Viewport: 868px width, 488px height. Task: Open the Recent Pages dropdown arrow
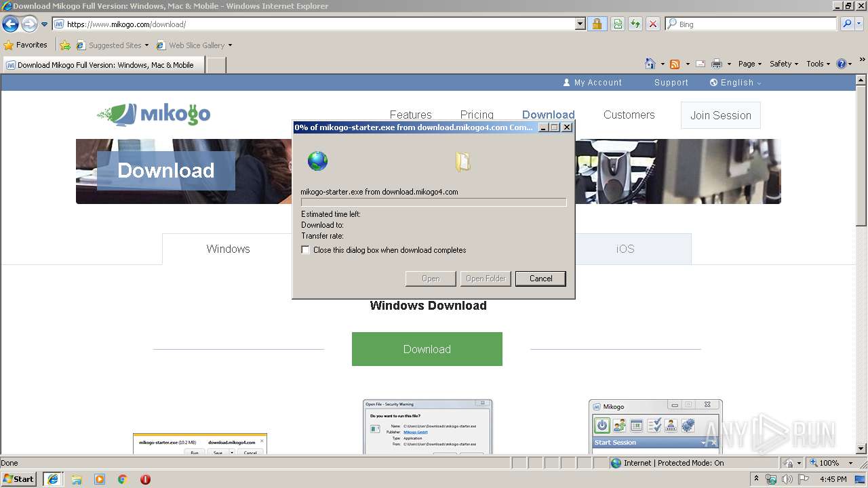click(x=45, y=24)
